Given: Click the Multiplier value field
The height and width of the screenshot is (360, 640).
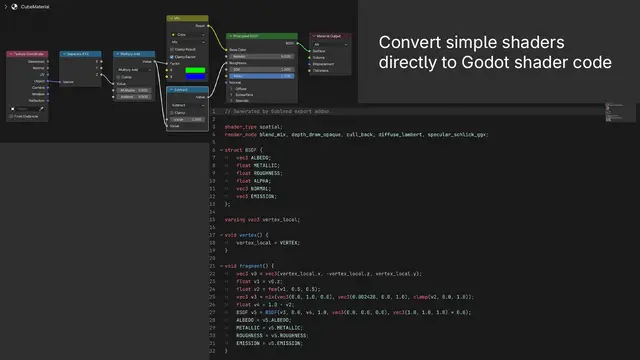Looking at the screenshot, I should [x=134, y=90].
